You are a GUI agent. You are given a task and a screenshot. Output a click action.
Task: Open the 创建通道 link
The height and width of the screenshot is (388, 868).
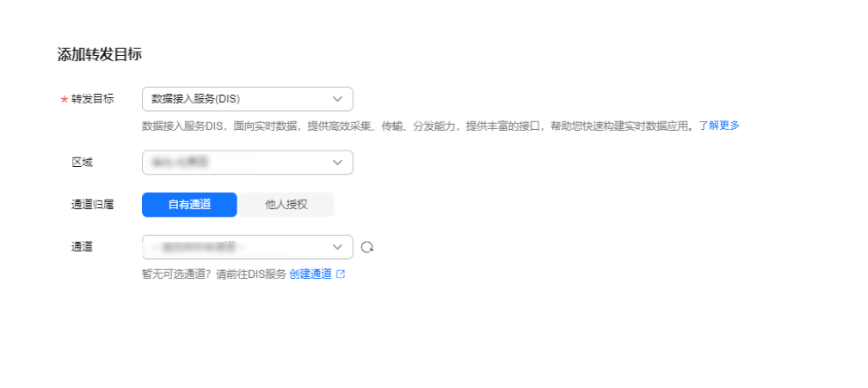tap(311, 274)
